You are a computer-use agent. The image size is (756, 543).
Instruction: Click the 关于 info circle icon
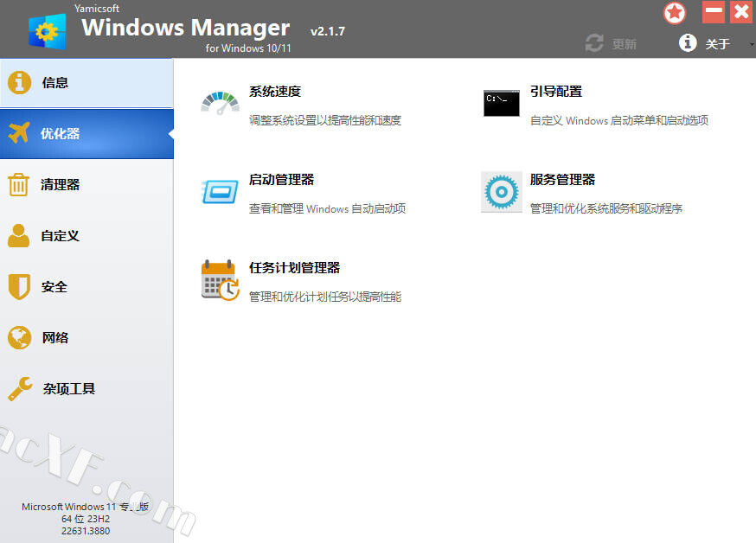coord(688,43)
